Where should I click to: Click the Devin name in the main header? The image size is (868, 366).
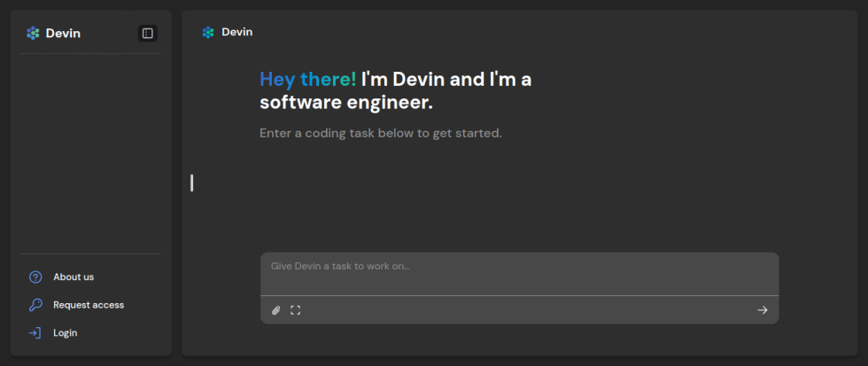pyautogui.click(x=236, y=32)
